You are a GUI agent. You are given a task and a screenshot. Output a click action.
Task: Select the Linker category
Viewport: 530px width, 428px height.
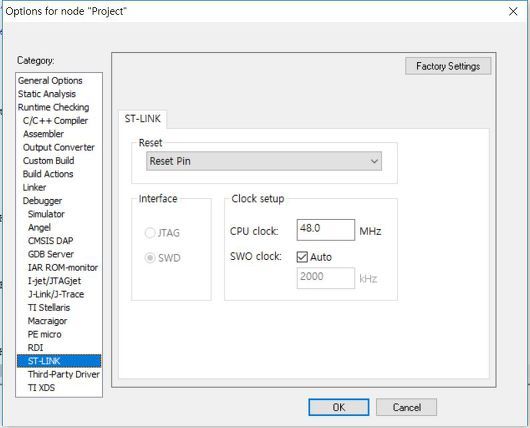(x=34, y=187)
